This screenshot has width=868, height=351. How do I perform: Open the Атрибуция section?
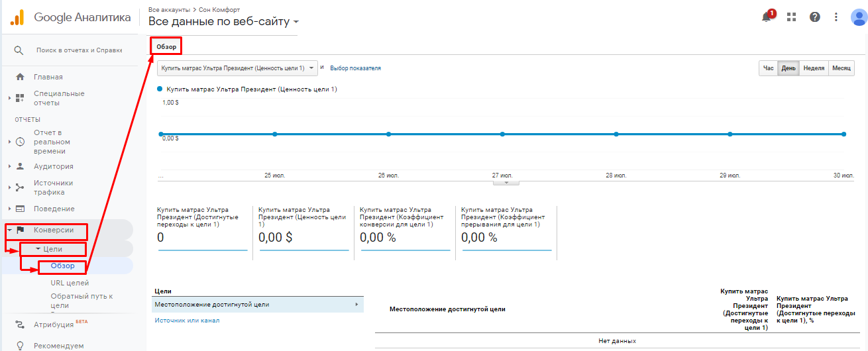(53, 325)
